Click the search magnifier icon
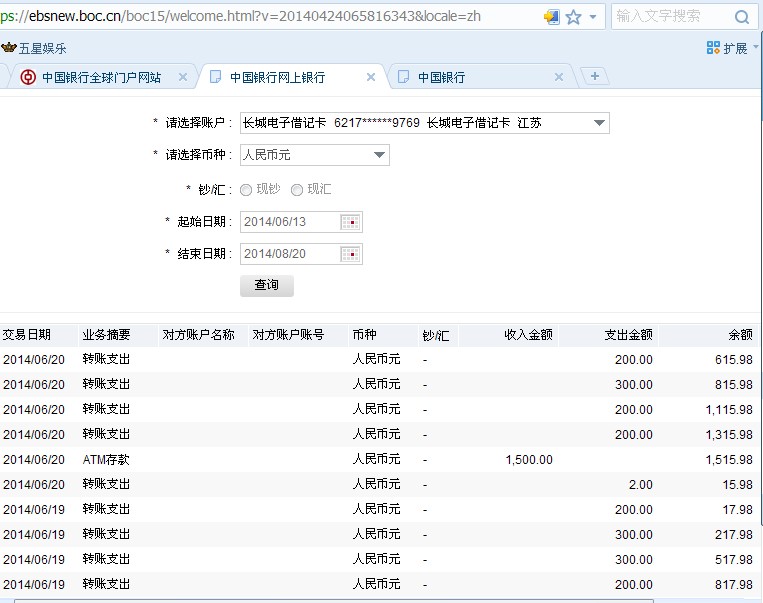Image resolution: width=763 pixels, height=603 pixels. 741,17
